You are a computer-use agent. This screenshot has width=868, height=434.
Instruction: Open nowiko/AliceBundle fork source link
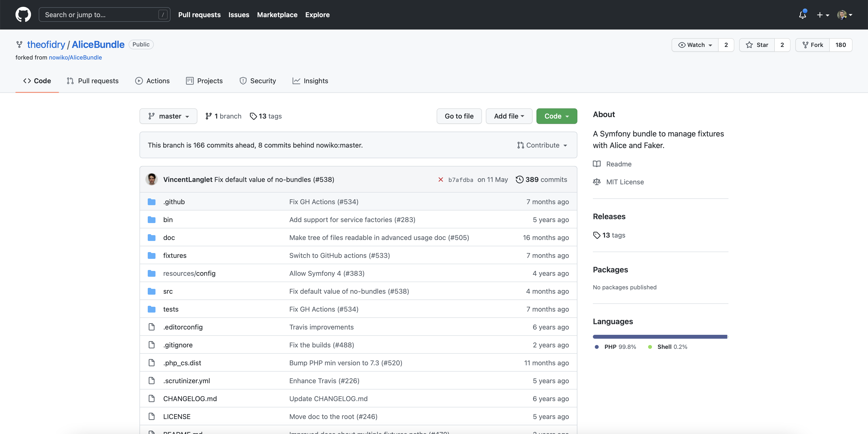pyautogui.click(x=75, y=57)
